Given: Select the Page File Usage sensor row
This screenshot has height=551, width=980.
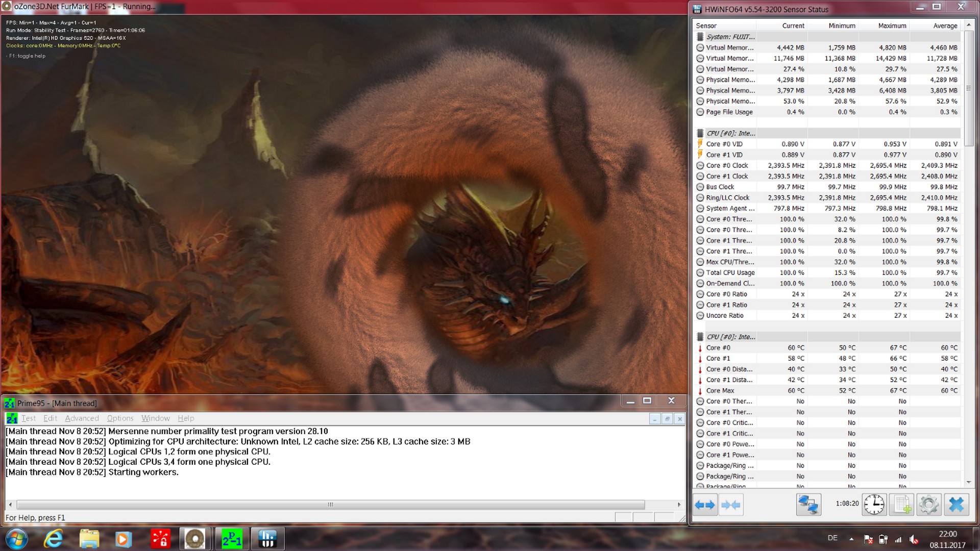Looking at the screenshot, I should tap(828, 112).
